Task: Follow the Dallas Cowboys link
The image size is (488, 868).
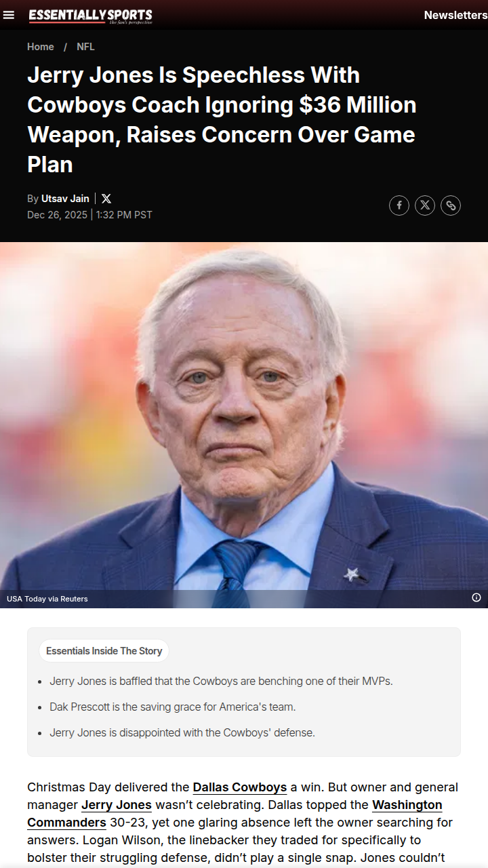Action: pyautogui.click(x=240, y=787)
